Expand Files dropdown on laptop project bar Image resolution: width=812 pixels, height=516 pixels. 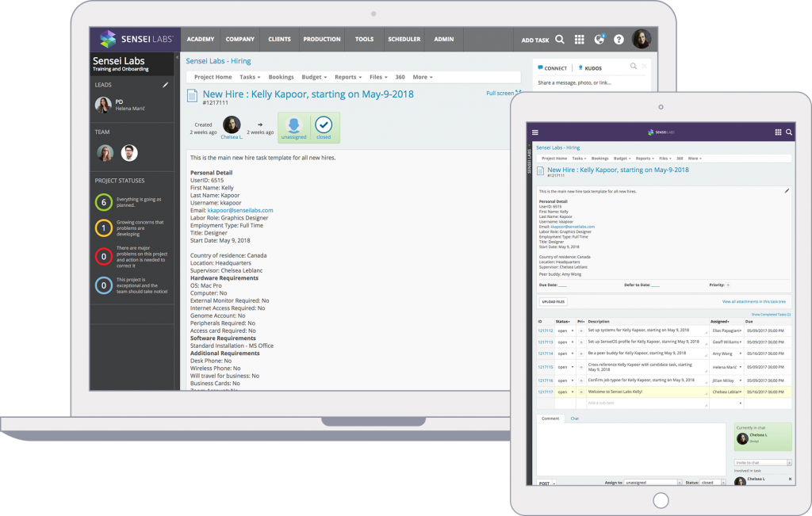(x=378, y=77)
